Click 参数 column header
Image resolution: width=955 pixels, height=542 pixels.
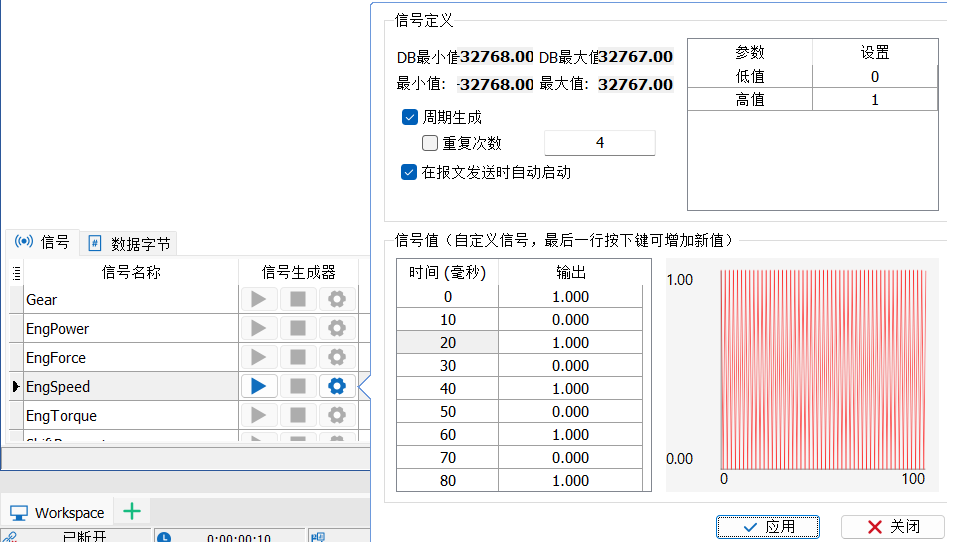click(750, 52)
